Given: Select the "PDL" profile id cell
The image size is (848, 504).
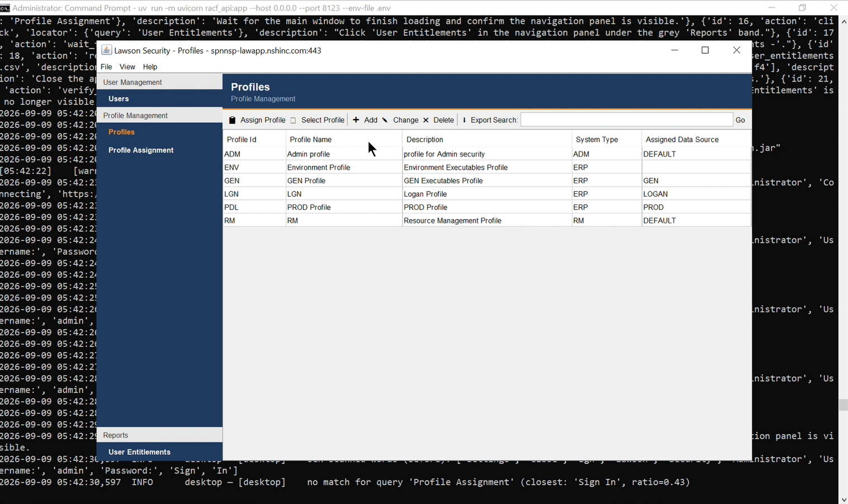Looking at the screenshot, I should 254,207.
